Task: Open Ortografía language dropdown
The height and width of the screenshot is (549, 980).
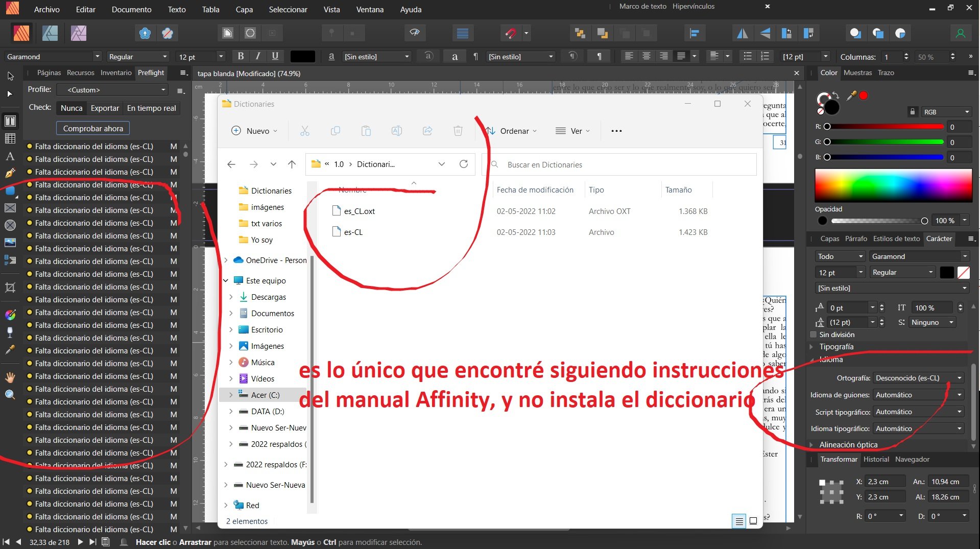Action: (918, 378)
